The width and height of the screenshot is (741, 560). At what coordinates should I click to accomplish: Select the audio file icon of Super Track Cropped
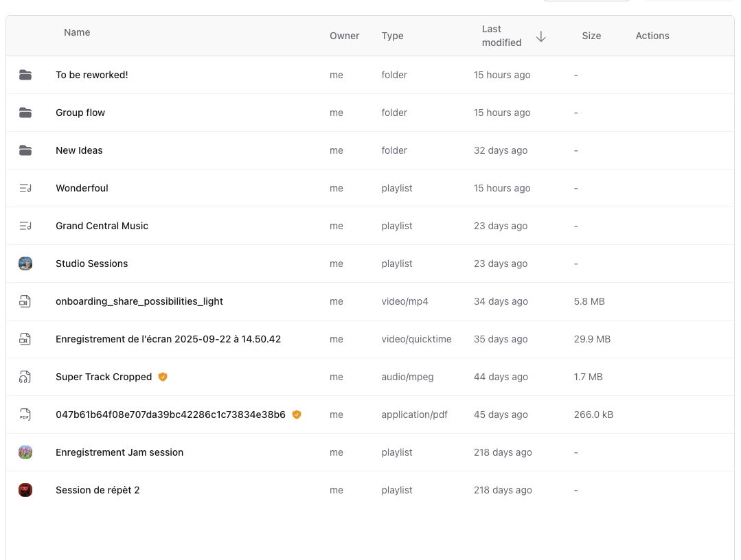click(x=25, y=376)
